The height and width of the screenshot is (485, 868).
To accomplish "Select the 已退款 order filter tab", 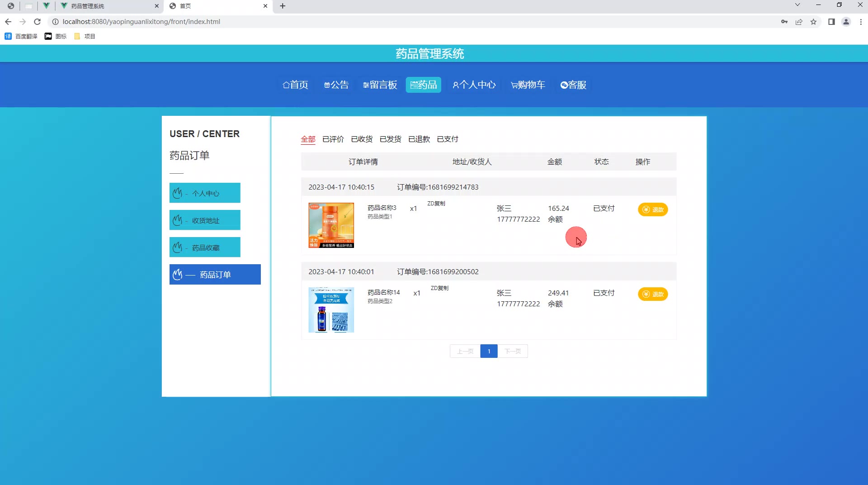I will (x=419, y=139).
